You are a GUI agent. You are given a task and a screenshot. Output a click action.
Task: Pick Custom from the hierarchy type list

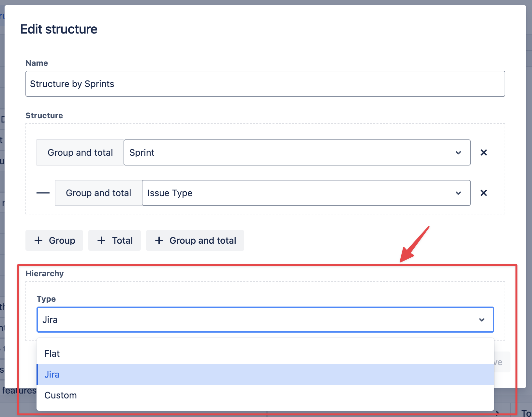tap(61, 395)
